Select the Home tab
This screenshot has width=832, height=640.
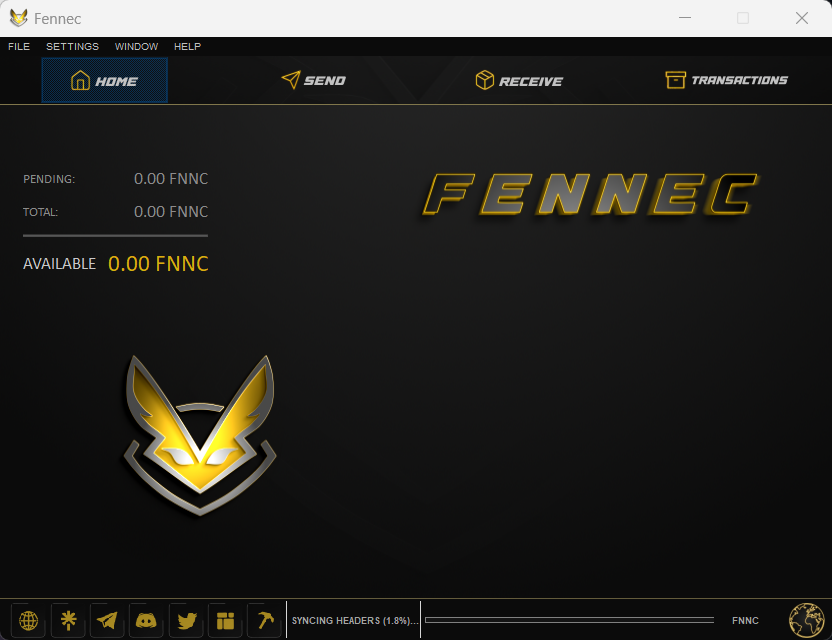click(x=104, y=81)
